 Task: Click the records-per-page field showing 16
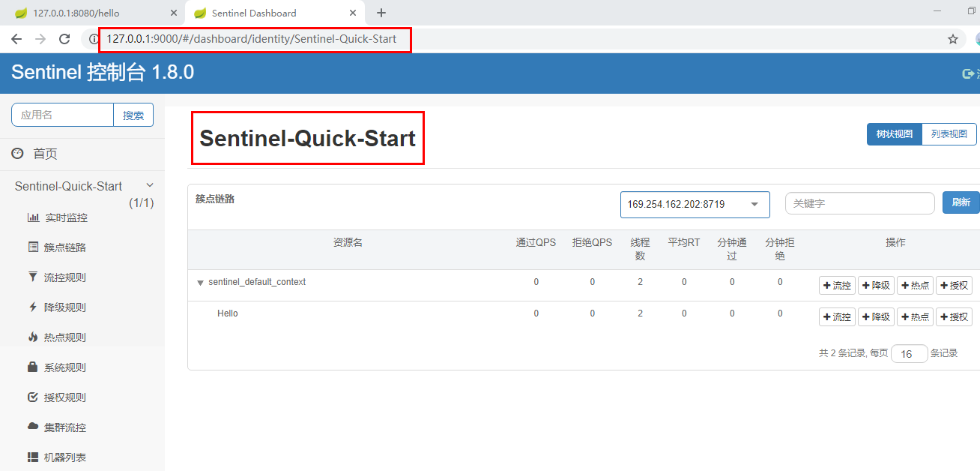point(909,353)
